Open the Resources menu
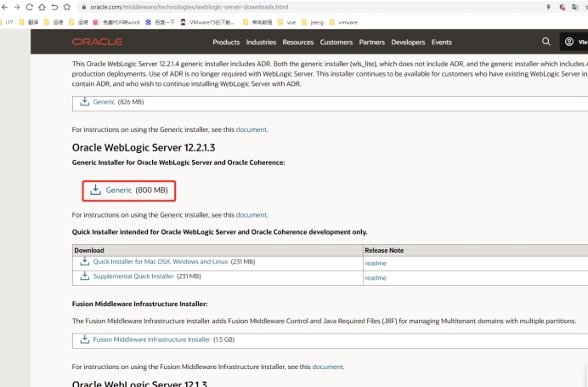Viewport: 588px width, 387px height. point(298,42)
